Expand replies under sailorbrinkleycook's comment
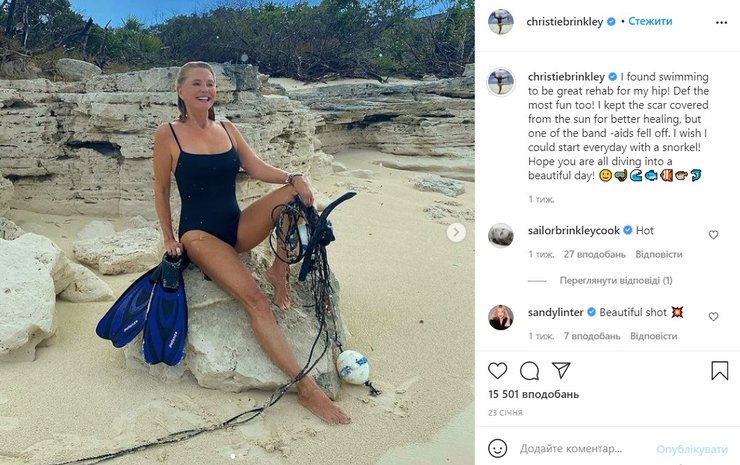 616,281
